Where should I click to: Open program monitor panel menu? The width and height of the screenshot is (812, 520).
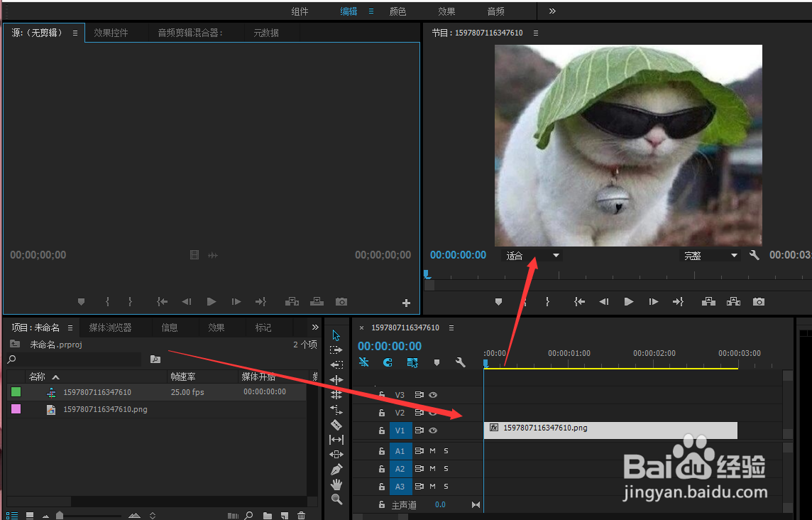535,33
